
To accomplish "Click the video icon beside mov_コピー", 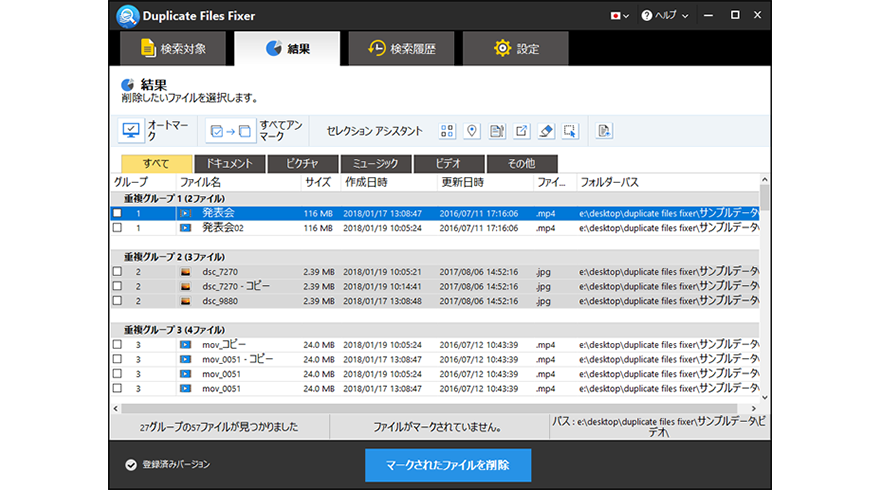I will click(185, 345).
